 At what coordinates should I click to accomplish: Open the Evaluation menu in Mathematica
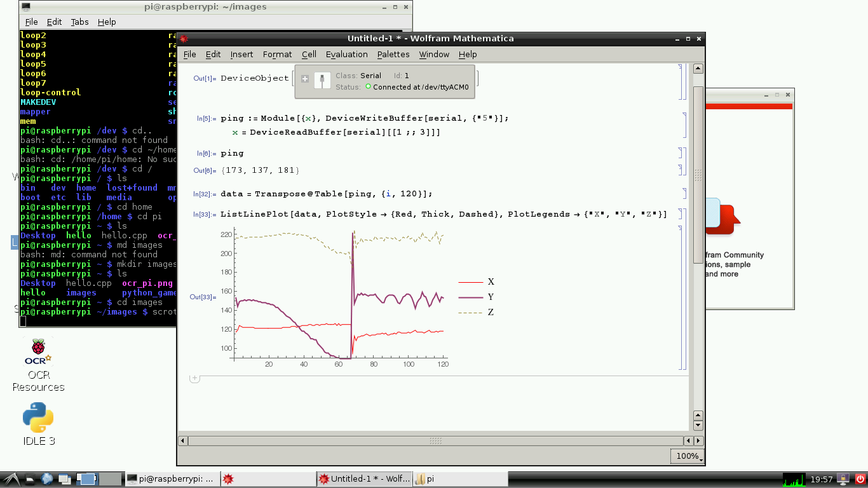coord(346,55)
